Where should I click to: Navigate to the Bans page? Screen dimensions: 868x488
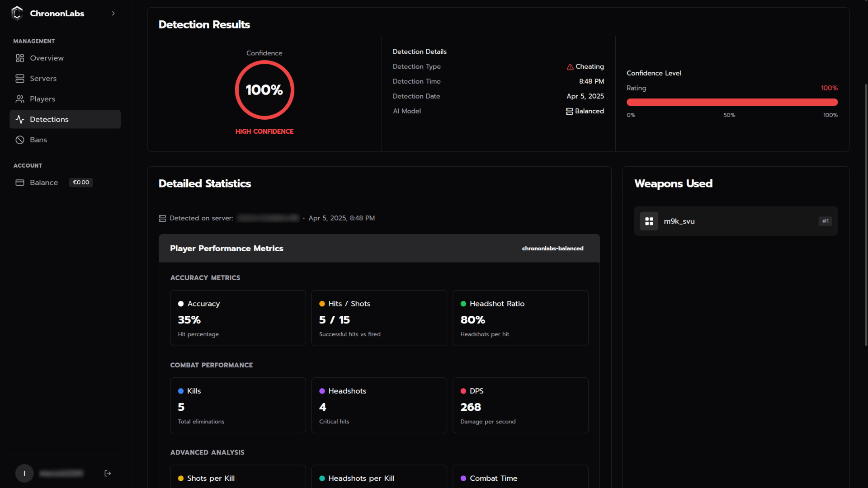coord(38,140)
